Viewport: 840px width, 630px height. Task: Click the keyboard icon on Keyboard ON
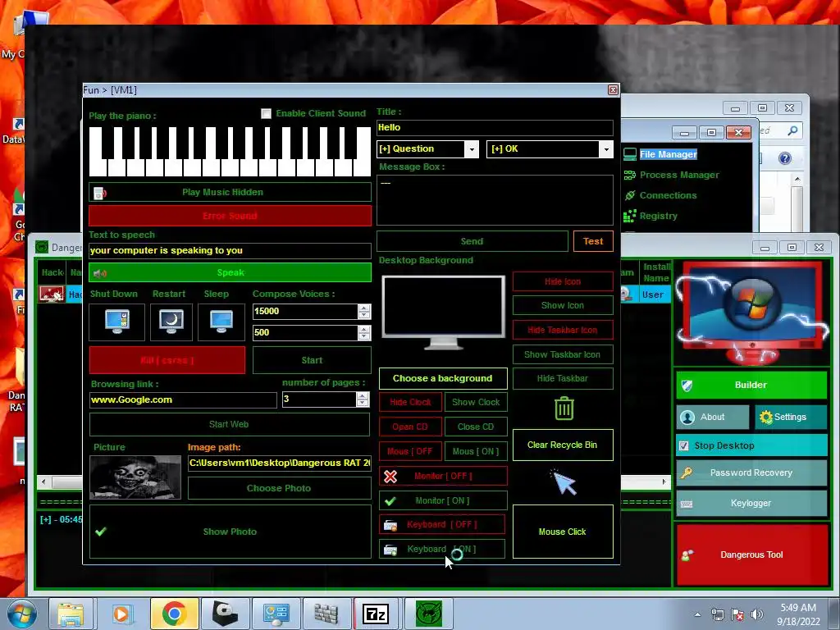[390, 550]
